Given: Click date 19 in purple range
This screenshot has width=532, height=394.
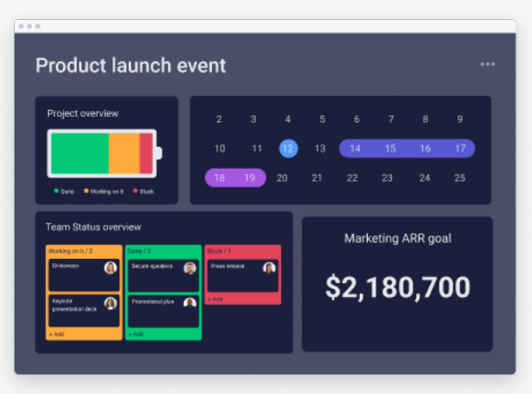Looking at the screenshot, I should click(250, 178).
